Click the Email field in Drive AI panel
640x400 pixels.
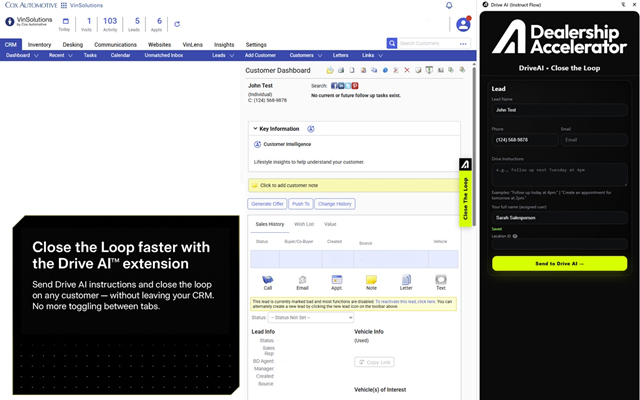point(594,140)
